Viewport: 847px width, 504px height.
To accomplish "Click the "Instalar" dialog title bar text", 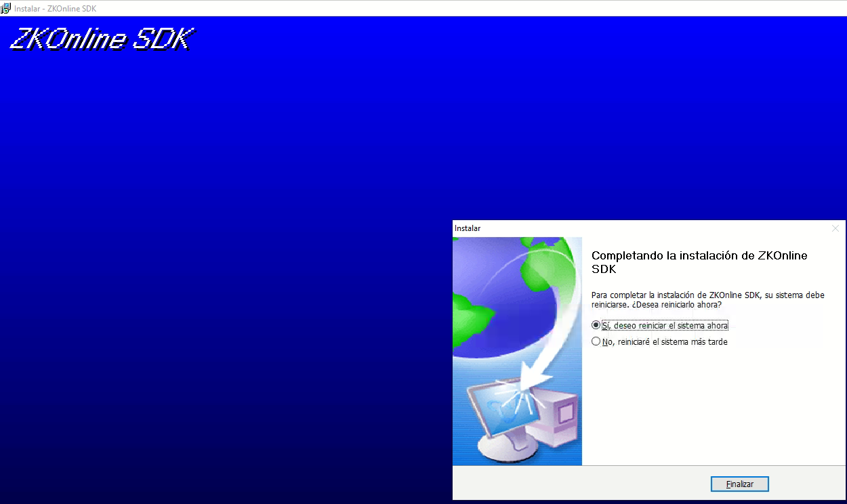I will tap(468, 229).
